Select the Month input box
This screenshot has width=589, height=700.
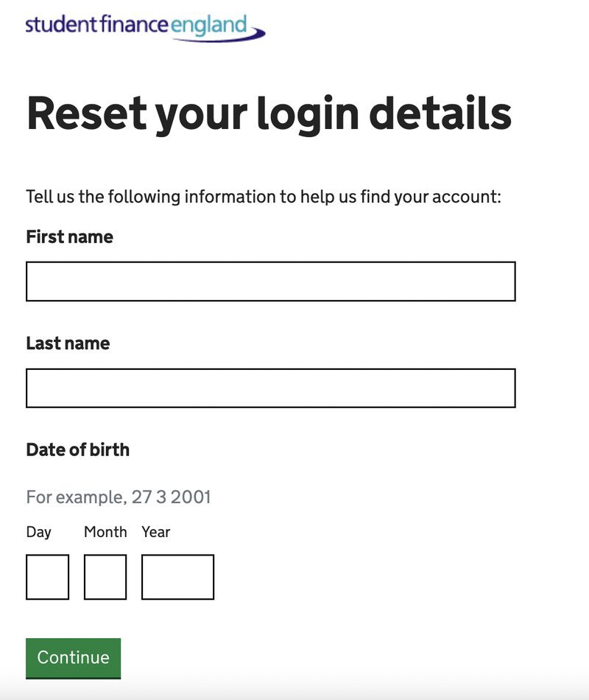[x=105, y=577]
